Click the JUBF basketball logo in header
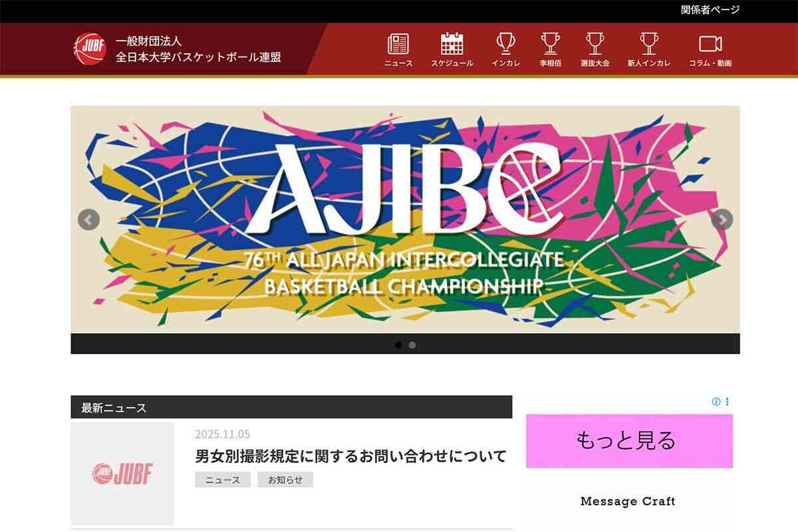Screen dimensions: 798x532 (89, 50)
